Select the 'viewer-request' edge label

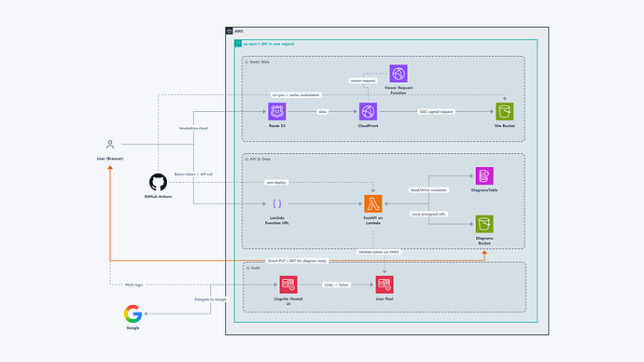coord(363,81)
